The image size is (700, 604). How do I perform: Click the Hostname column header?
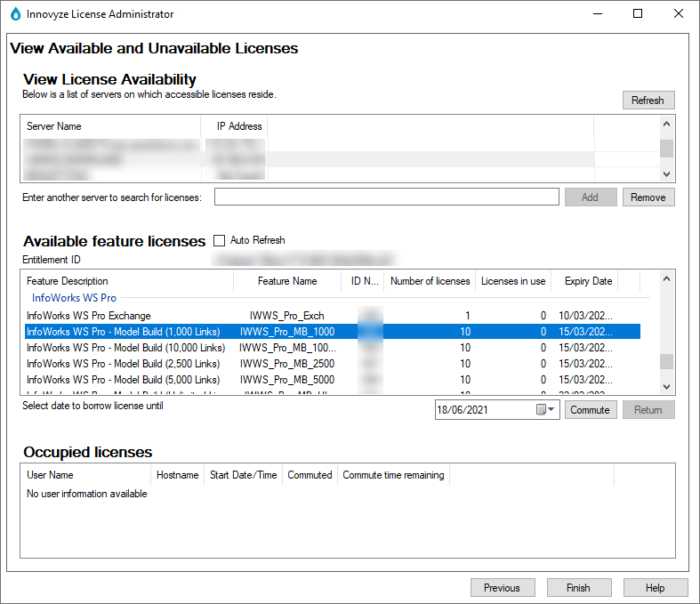click(x=178, y=475)
